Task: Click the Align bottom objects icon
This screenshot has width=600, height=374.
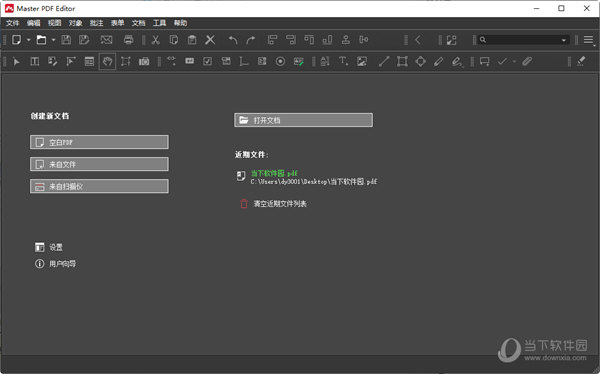Action: 327,40
